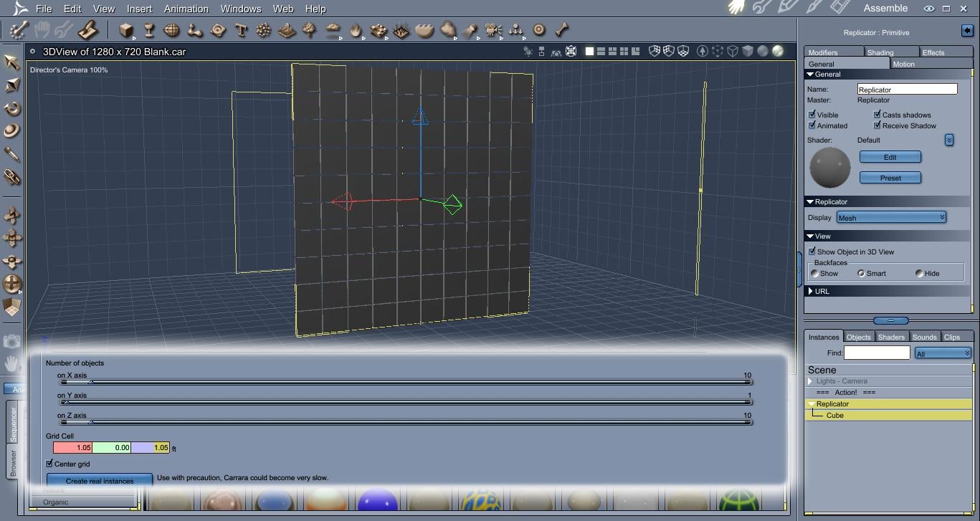Viewport: 980px width, 521px height.
Task: Select the Rotate tool in left toolbar
Action: (12, 108)
